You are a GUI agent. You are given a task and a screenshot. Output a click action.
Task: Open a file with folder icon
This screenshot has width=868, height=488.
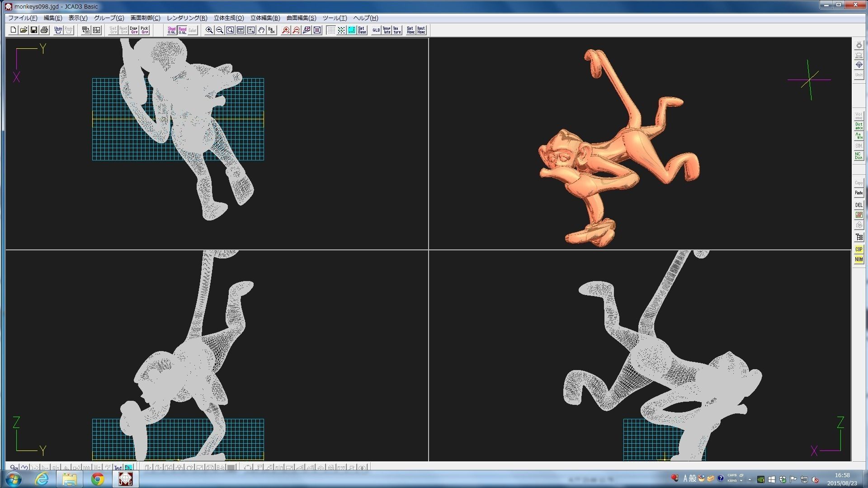tap(24, 30)
